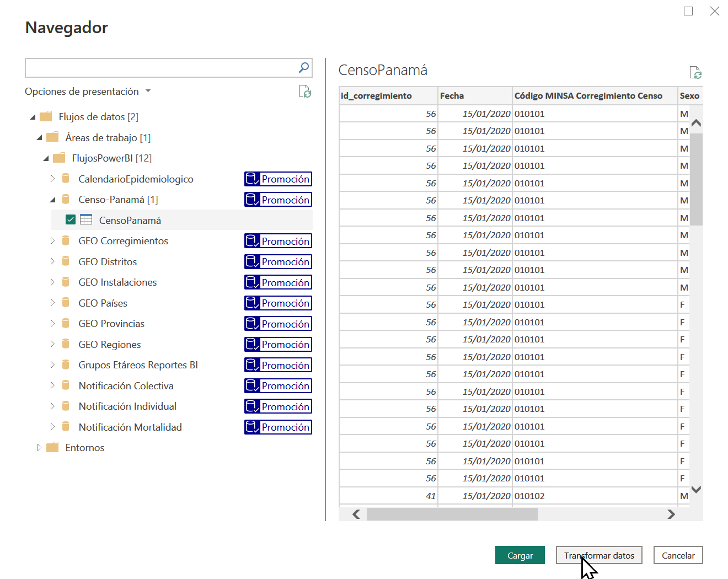Expand the Notificación Individual node
Screen dimensions: 728x579
(52, 406)
